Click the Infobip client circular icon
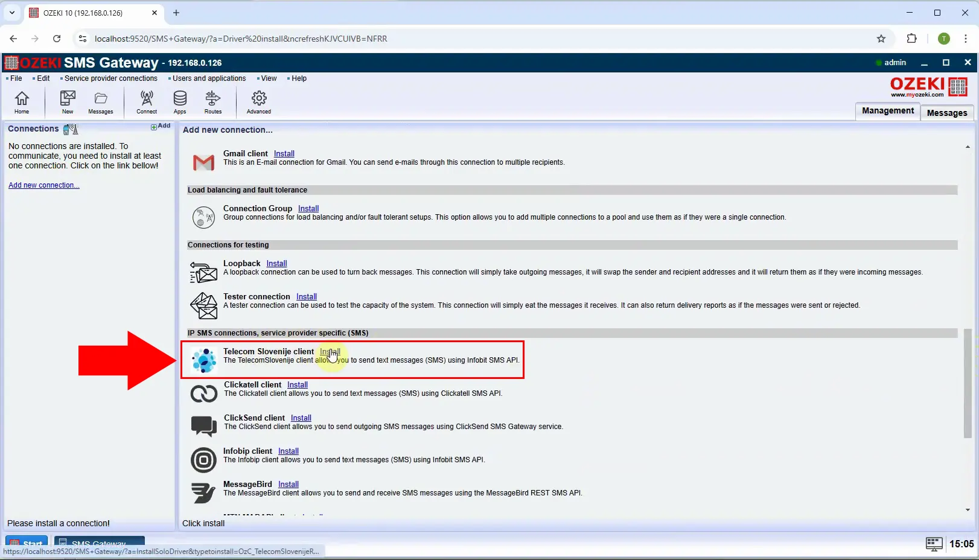This screenshot has width=979, height=560. (x=203, y=460)
